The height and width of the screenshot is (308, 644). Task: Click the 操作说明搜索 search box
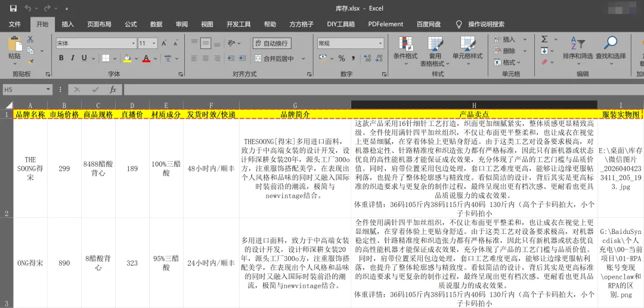click(487, 24)
